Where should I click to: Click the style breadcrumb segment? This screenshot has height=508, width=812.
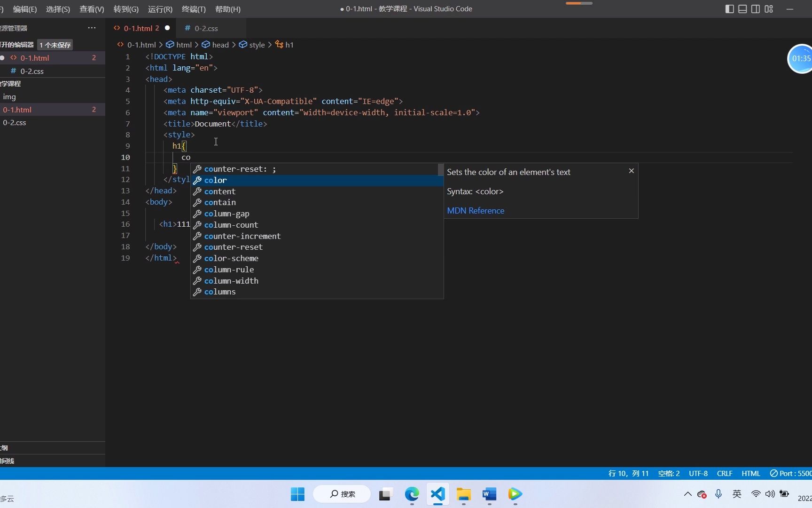point(252,45)
